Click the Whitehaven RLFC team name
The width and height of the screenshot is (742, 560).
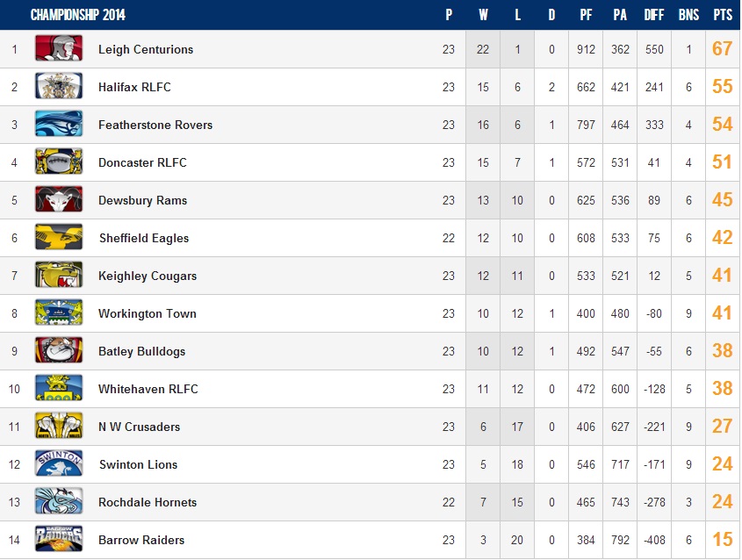tap(148, 389)
